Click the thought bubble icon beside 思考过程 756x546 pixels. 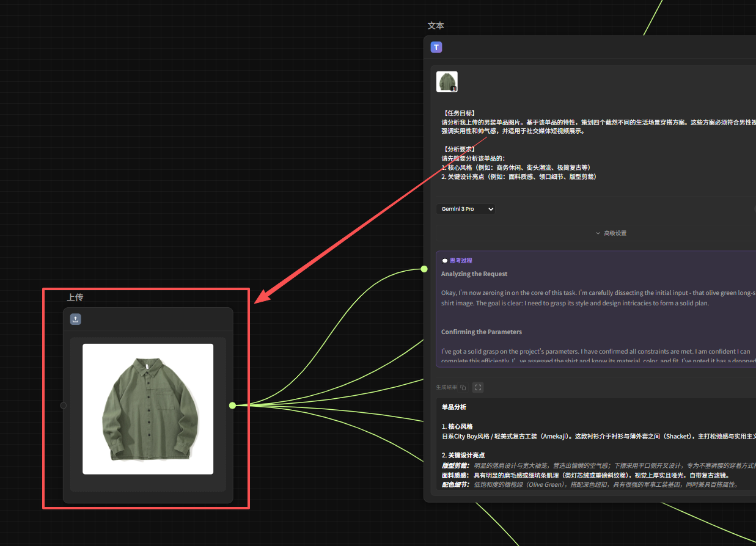coord(444,261)
